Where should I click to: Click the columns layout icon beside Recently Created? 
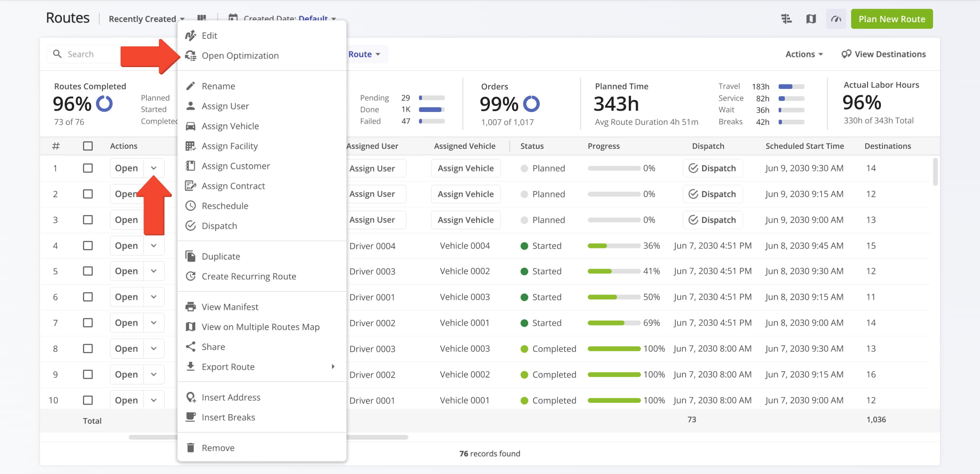point(202,18)
